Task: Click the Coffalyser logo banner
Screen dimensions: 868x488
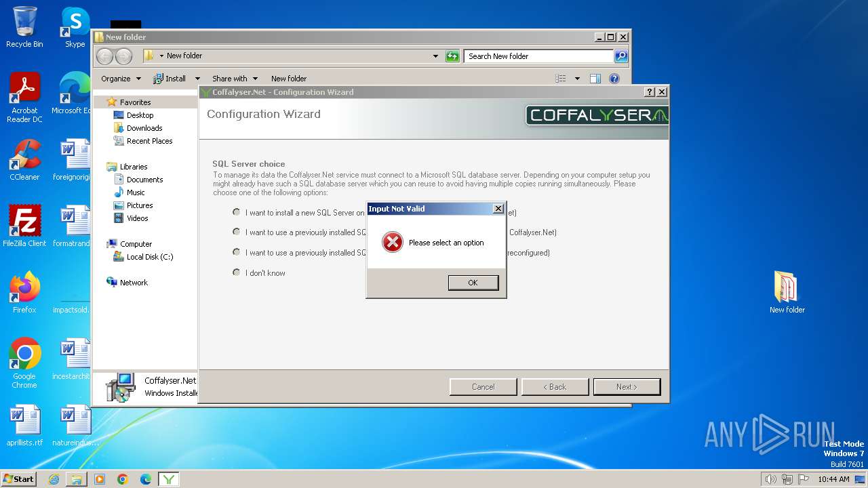Action: coord(597,115)
